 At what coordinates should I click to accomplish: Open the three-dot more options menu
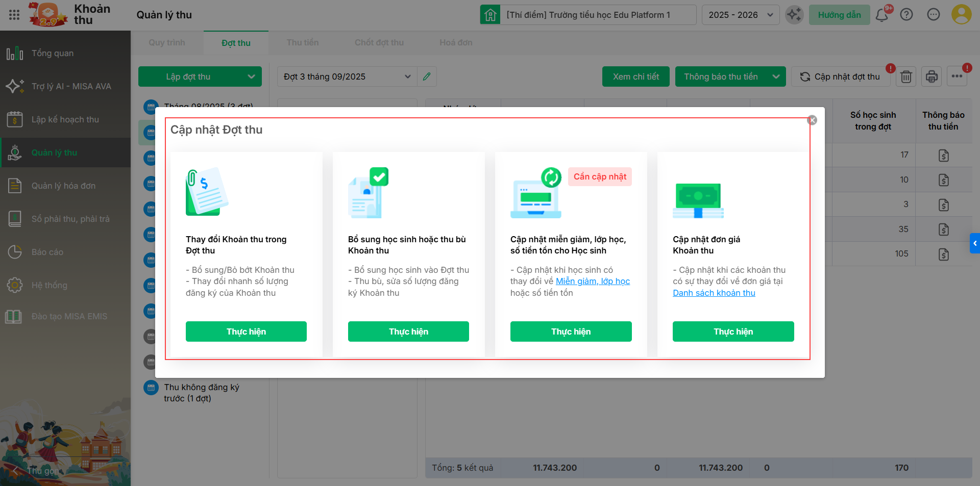pyautogui.click(x=957, y=76)
